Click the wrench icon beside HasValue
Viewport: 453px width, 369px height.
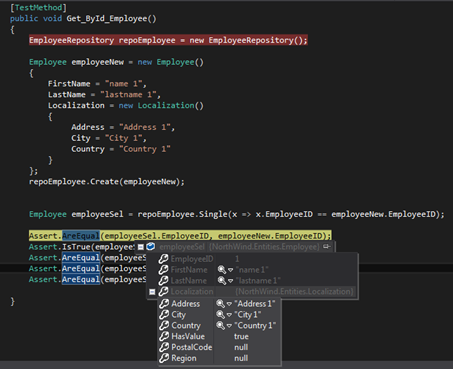(x=164, y=336)
